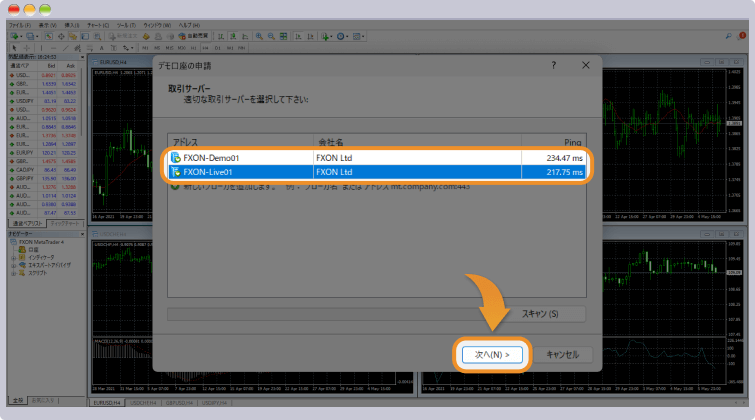Open the Periods dropdown arrow
Image resolution: width=755 pixels, height=420 pixels.
pyautogui.click(x=347, y=37)
